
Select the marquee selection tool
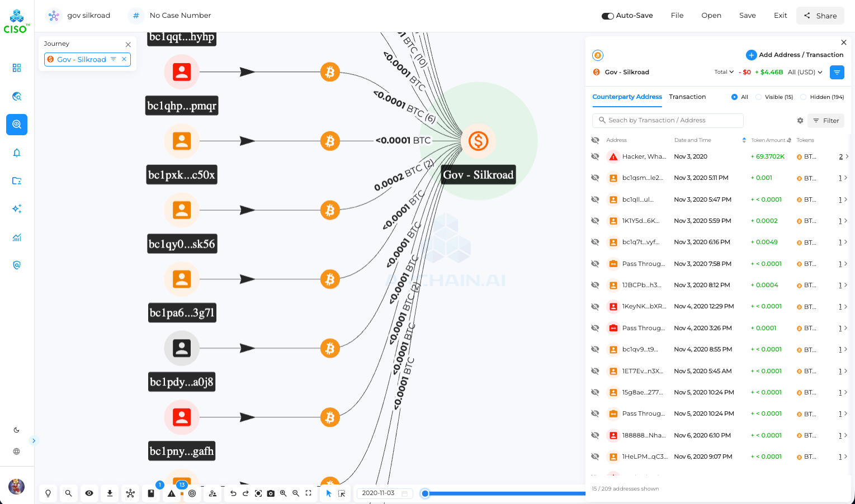(342, 493)
